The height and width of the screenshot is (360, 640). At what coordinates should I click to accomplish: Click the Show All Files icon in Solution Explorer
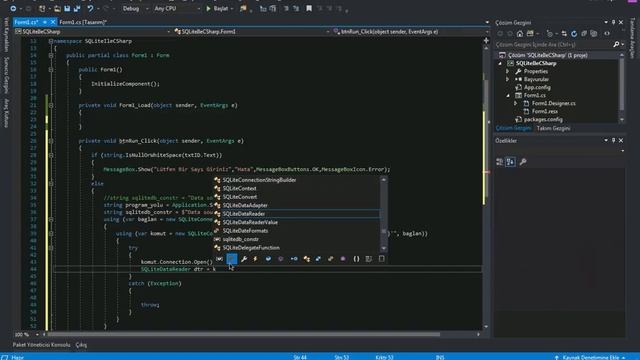click(594, 34)
